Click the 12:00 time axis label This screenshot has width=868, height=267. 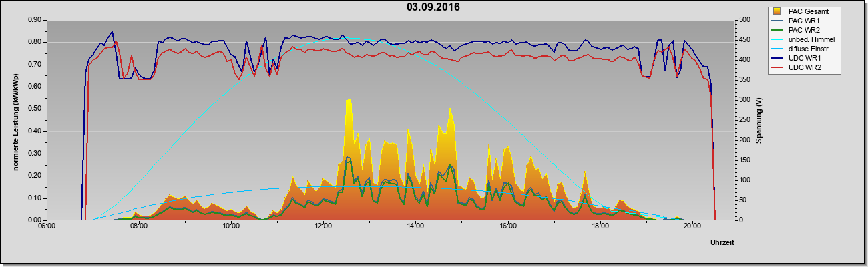pyautogui.click(x=323, y=226)
